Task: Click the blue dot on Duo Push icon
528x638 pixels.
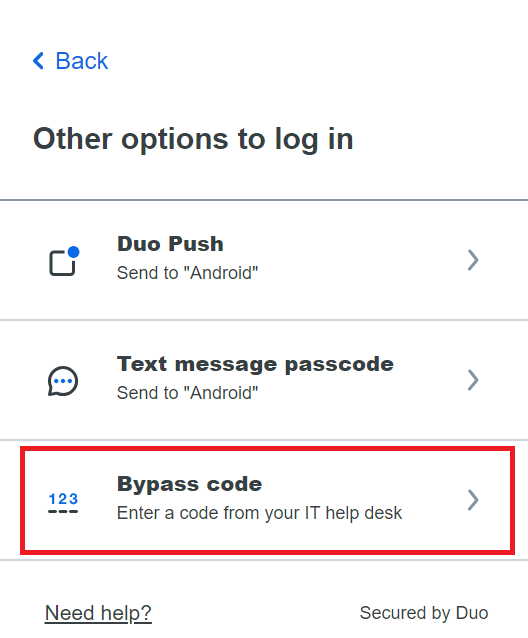Action: pos(74,252)
